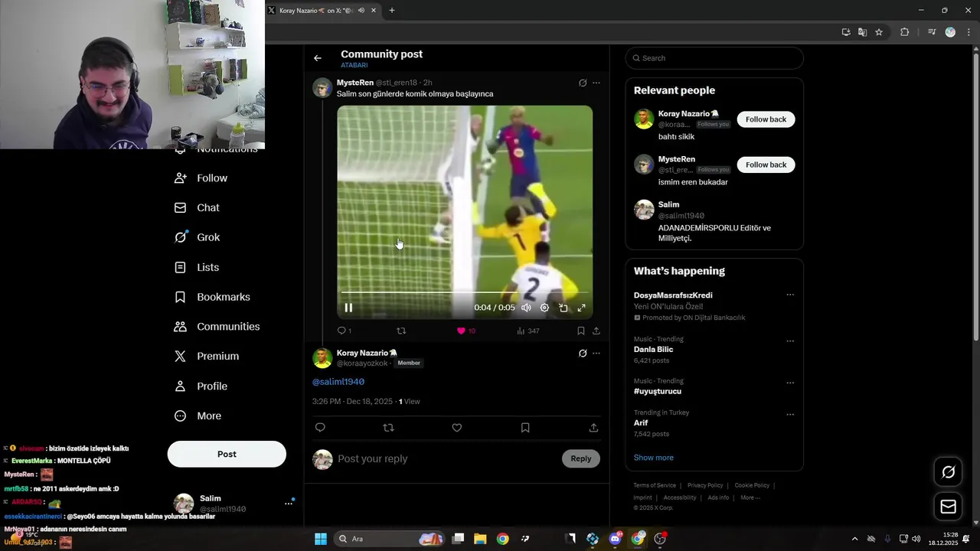The width and height of the screenshot is (980, 551).
Task: Open account options next to Salim
Action: (x=289, y=503)
